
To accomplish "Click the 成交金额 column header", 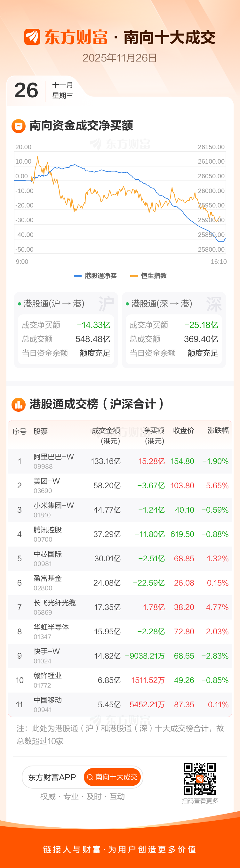I will [x=106, y=435].
